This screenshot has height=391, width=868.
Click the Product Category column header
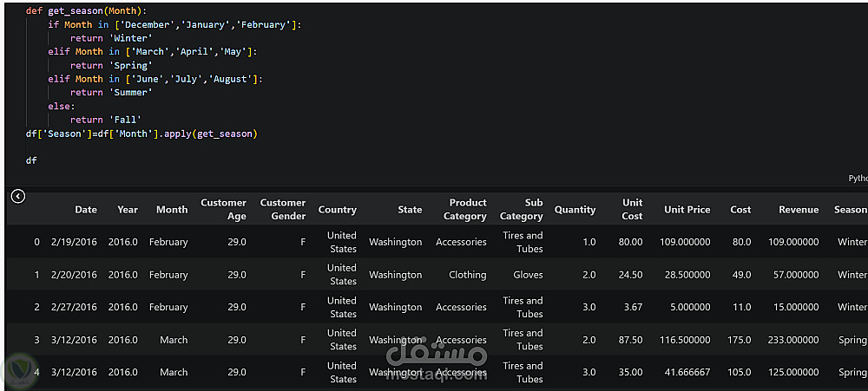click(x=466, y=210)
